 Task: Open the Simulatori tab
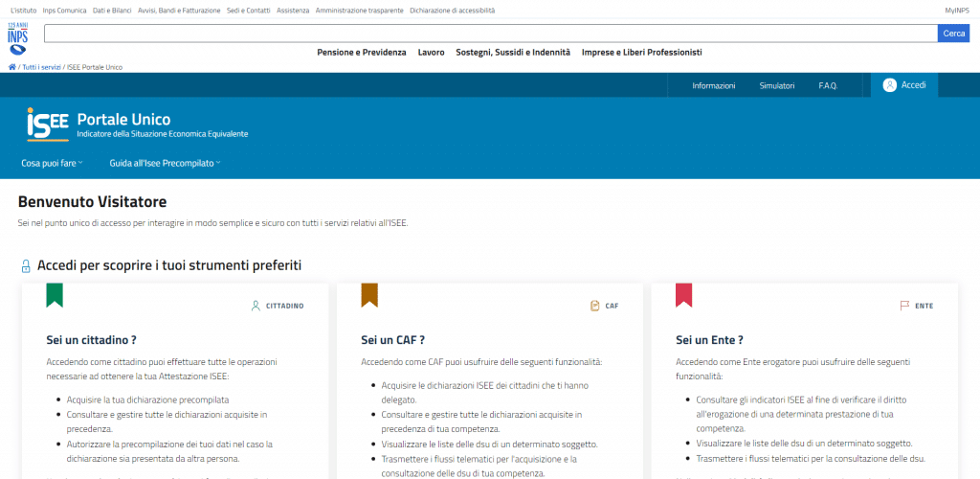pos(777,85)
